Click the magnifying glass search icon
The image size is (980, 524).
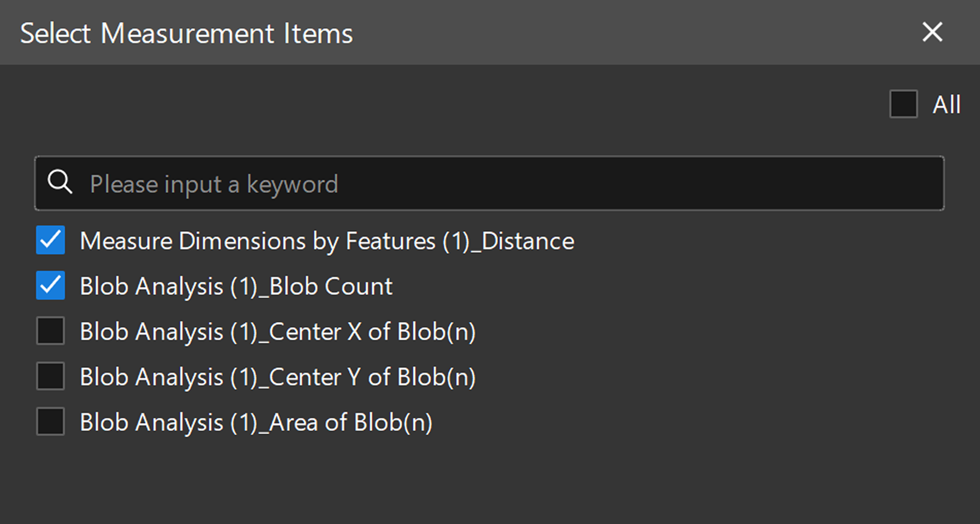click(x=60, y=183)
